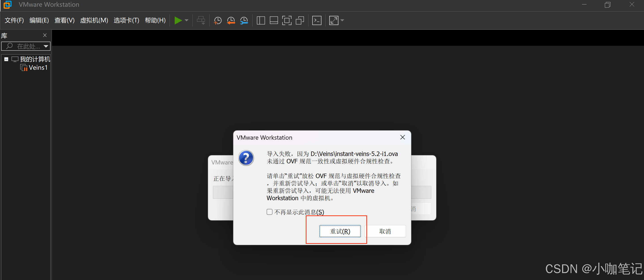This screenshot has width=644, height=280.
Task: Select the Veins1 virtual machine
Action: pyautogui.click(x=38, y=68)
